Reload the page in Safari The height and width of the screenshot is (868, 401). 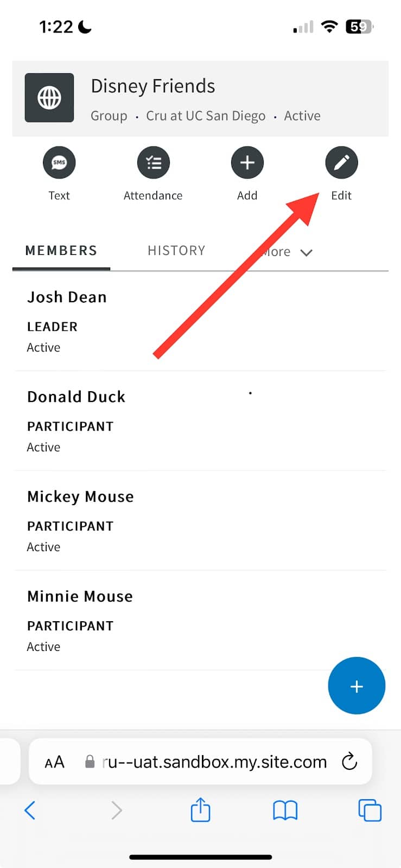tap(349, 762)
